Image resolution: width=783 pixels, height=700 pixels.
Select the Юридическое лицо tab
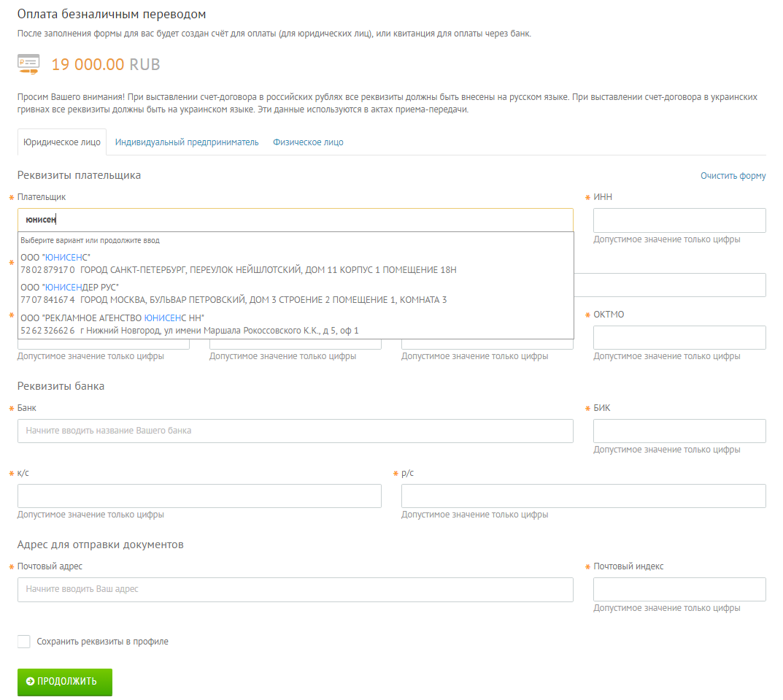pos(62,142)
